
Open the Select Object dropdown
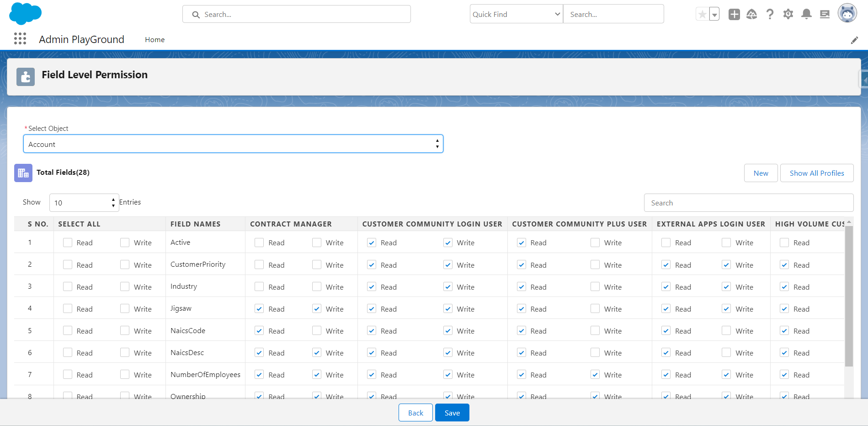pos(233,144)
